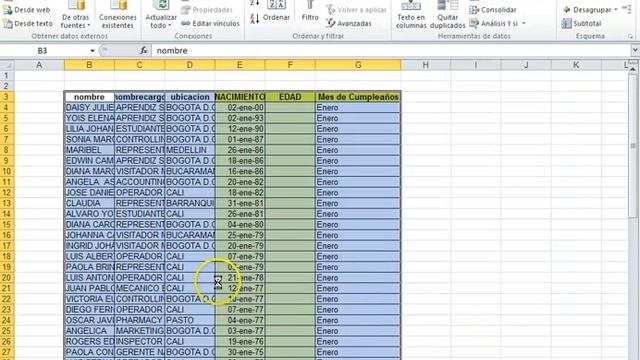Click the Desde web import button
The width and height of the screenshot is (640, 360).
(x=27, y=10)
